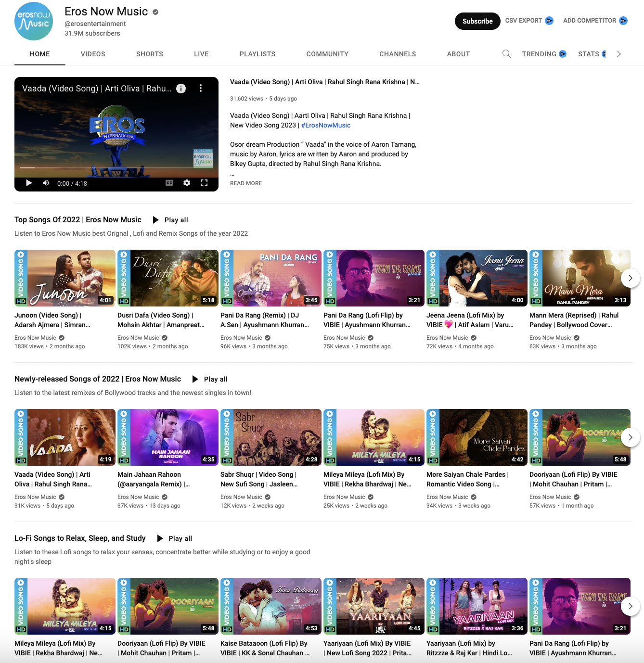Open Jeena Jeena Lofi Mix thumbnail
This screenshot has width=644, height=663.
[x=477, y=278]
